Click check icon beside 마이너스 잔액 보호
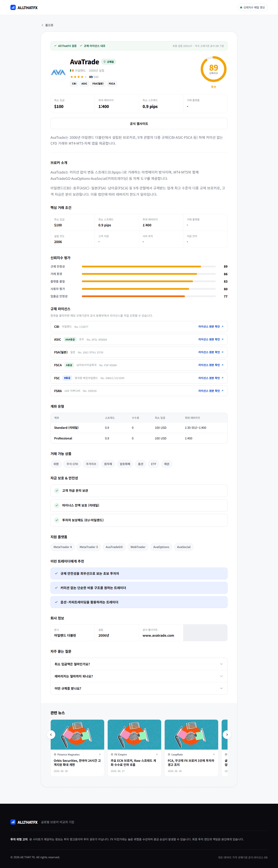This screenshot has height=868, width=278. 57,505
